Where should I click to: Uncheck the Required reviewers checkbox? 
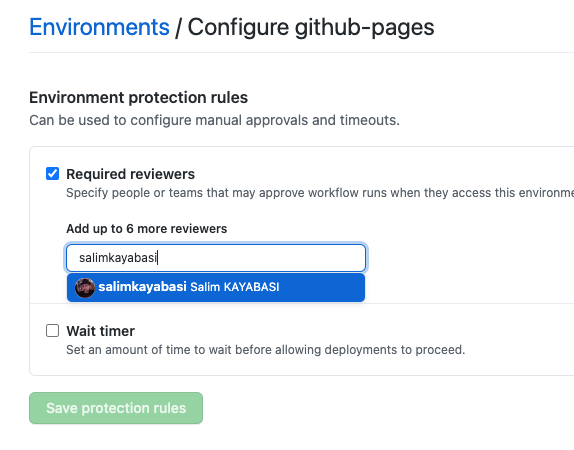(x=52, y=174)
